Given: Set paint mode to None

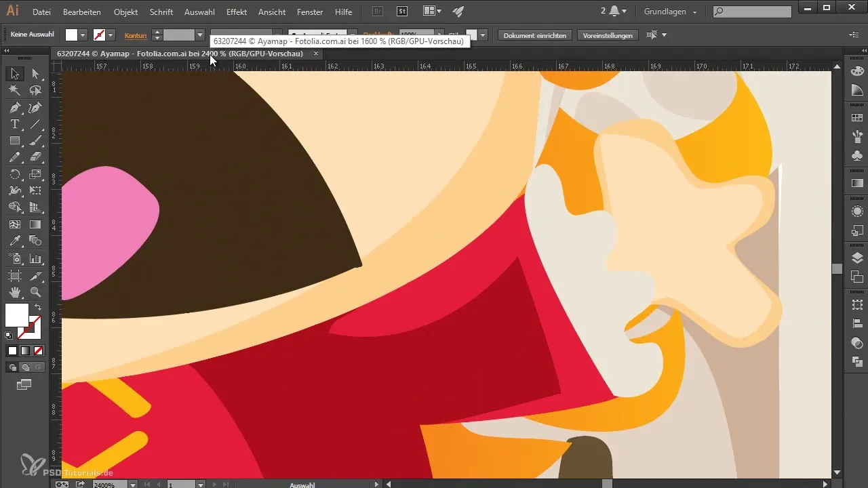Looking at the screenshot, I should point(38,350).
